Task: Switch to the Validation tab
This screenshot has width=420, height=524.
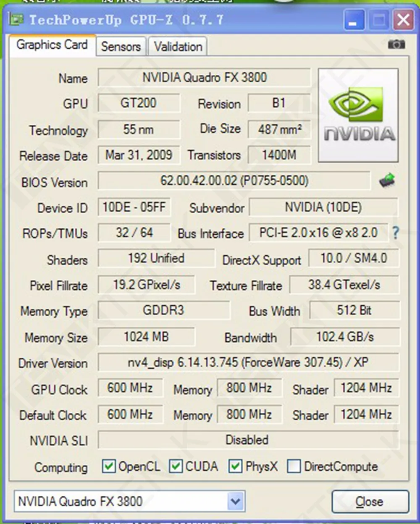Action: (178, 46)
